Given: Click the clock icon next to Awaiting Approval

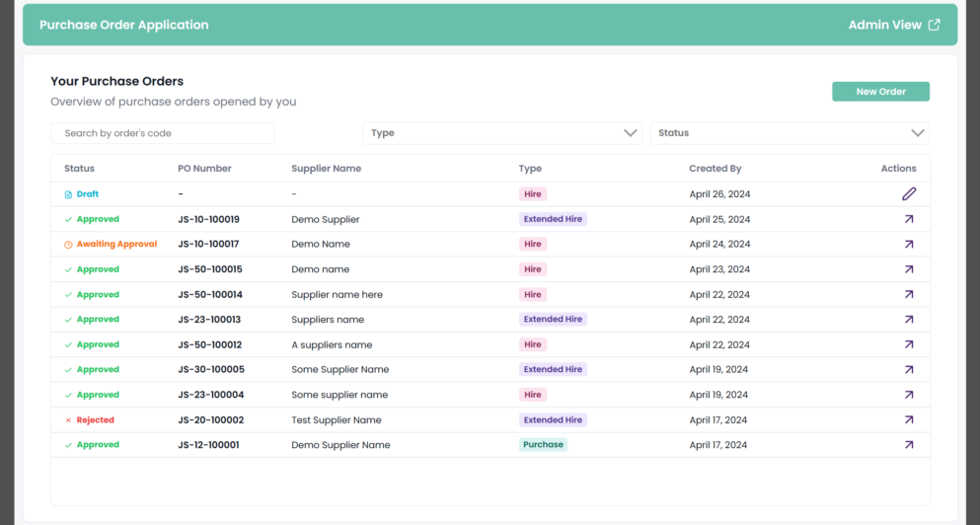Looking at the screenshot, I should pos(68,245).
